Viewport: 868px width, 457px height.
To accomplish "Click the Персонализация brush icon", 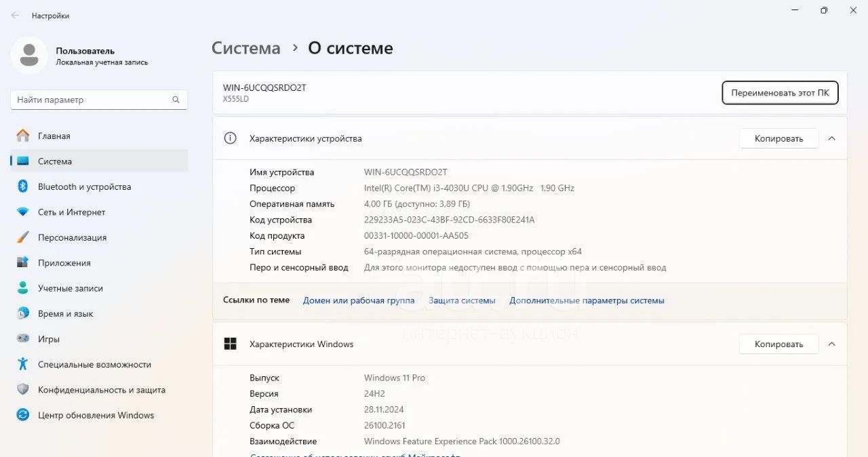I will 23,237.
